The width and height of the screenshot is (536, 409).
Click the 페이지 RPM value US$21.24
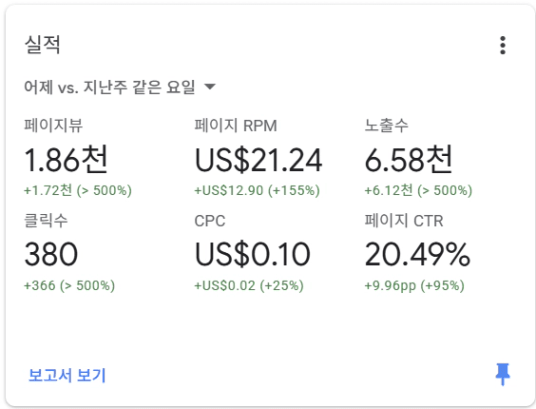click(x=258, y=160)
